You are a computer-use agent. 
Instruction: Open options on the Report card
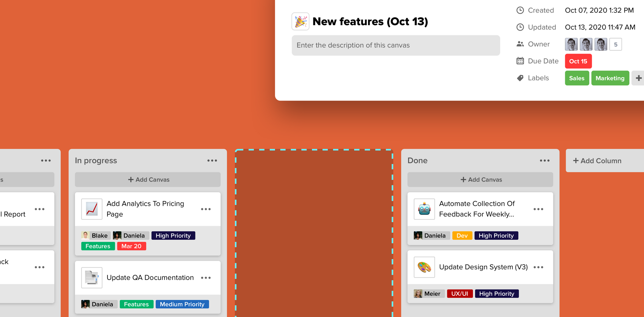[x=40, y=209]
